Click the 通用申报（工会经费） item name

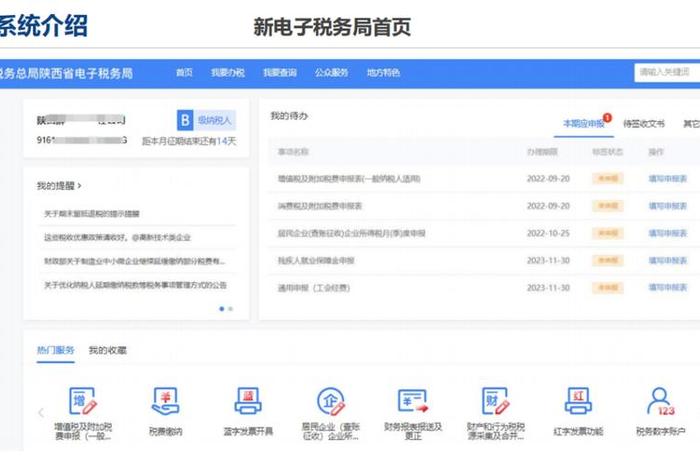pos(313,287)
